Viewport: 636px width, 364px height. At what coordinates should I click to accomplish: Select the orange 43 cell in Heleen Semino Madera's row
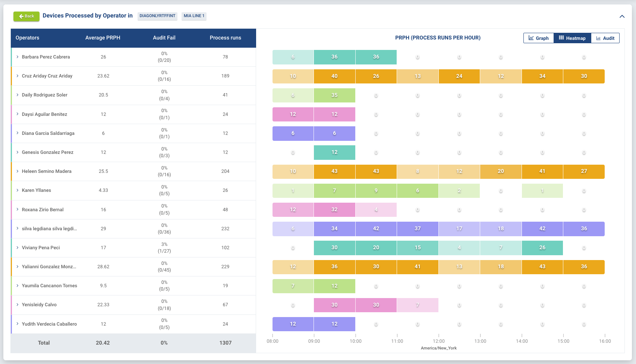[x=334, y=171]
